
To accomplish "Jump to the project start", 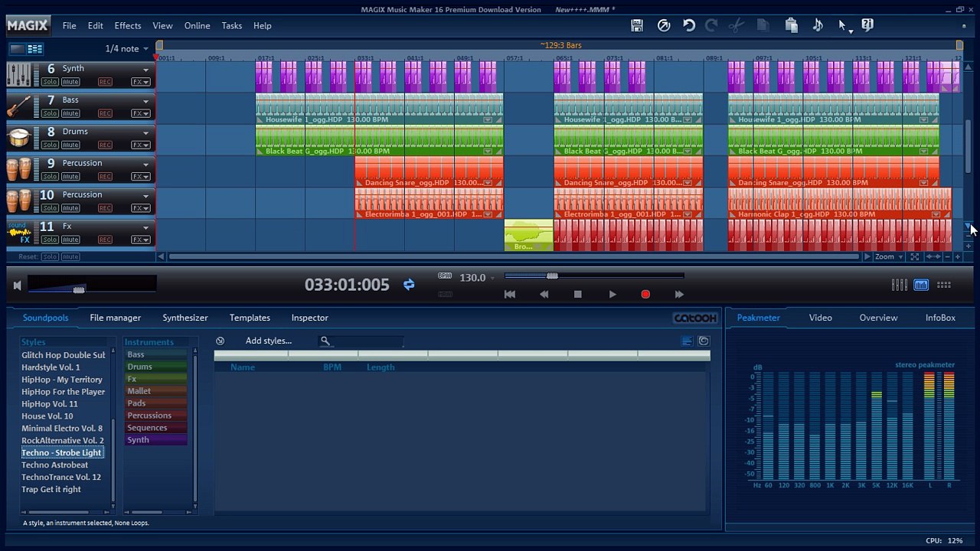I will (x=510, y=294).
